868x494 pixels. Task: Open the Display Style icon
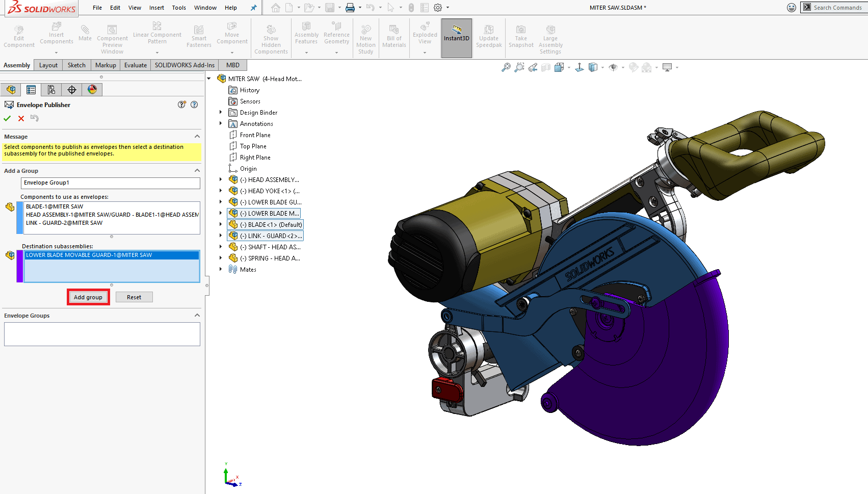[x=593, y=67]
